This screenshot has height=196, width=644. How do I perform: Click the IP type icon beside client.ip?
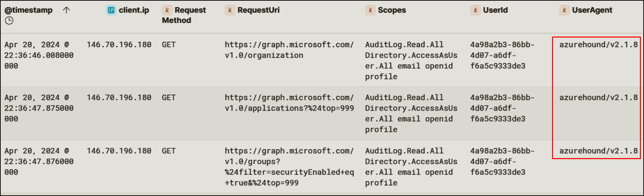tap(111, 10)
